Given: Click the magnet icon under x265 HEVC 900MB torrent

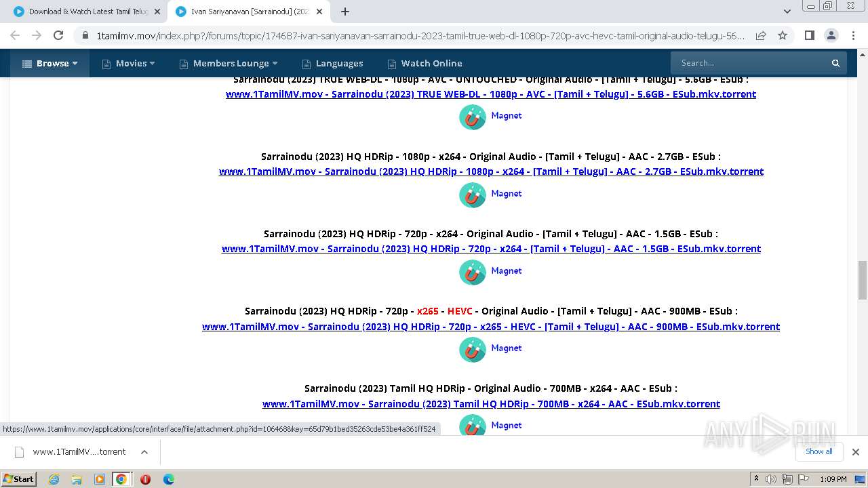Looking at the screenshot, I should 473,350.
